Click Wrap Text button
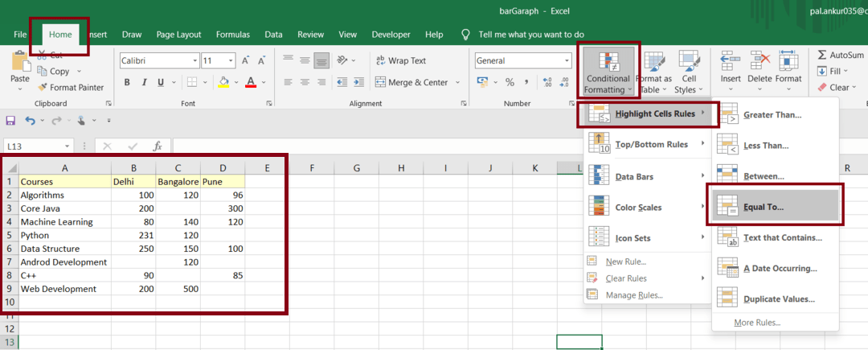 point(401,60)
